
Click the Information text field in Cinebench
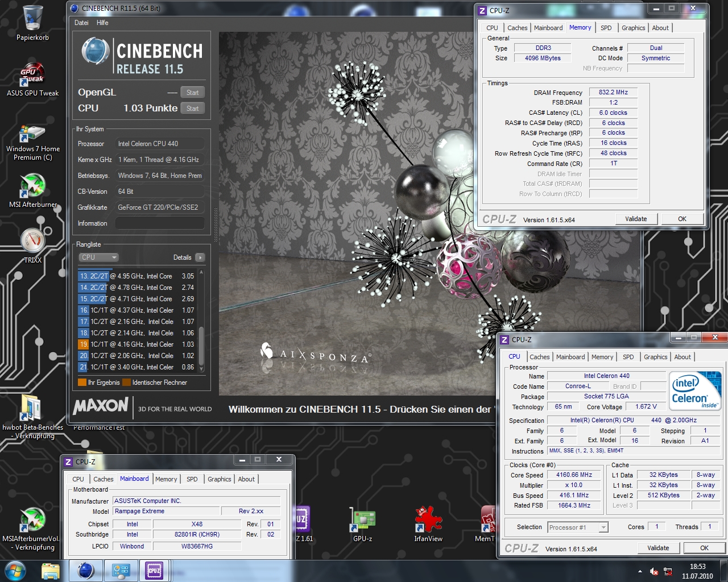(x=160, y=223)
